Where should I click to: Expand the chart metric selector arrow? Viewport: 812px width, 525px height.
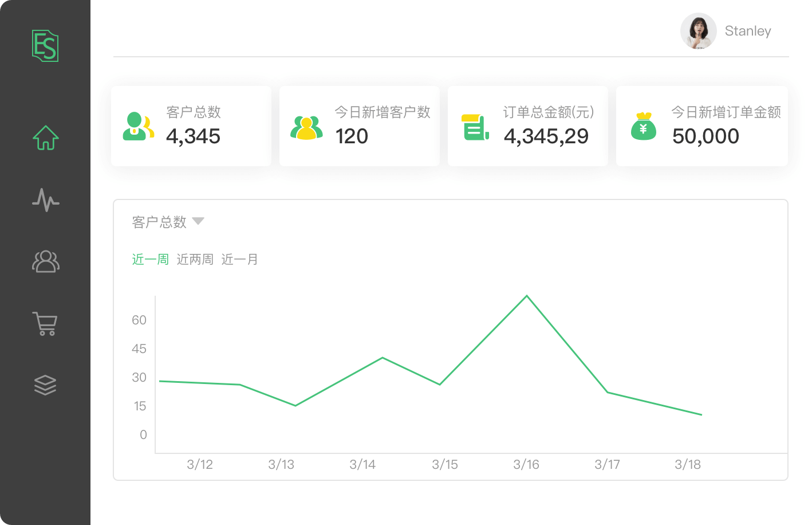199,221
